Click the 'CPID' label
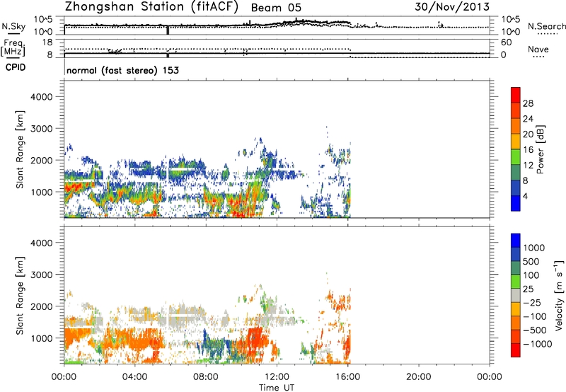 pos(16,67)
